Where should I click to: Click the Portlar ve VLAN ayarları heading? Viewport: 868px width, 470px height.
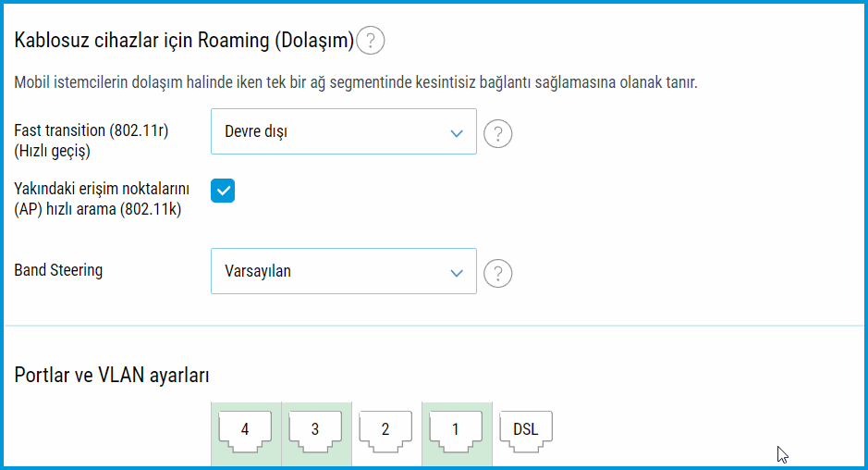(x=112, y=376)
